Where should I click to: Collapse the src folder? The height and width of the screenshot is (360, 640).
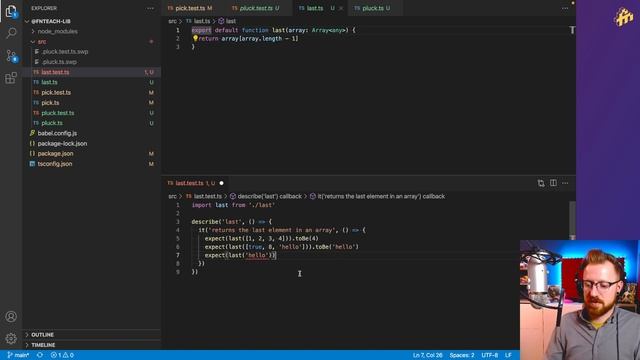pyautogui.click(x=42, y=42)
